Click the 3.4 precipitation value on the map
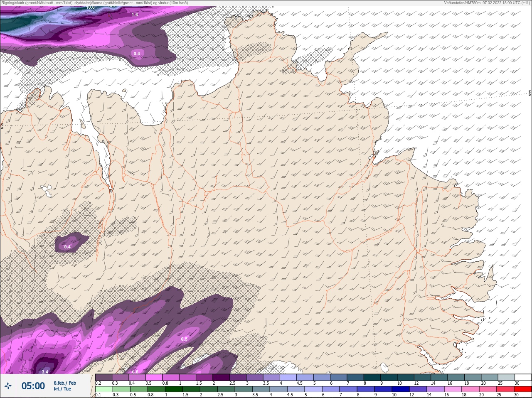This screenshot has width=532, height=398. [45, 371]
